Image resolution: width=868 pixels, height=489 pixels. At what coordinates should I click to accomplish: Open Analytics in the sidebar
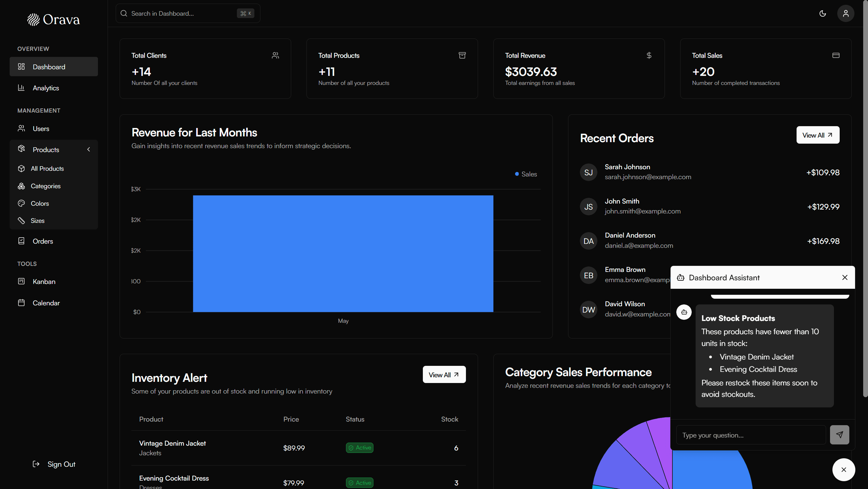[54, 88]
